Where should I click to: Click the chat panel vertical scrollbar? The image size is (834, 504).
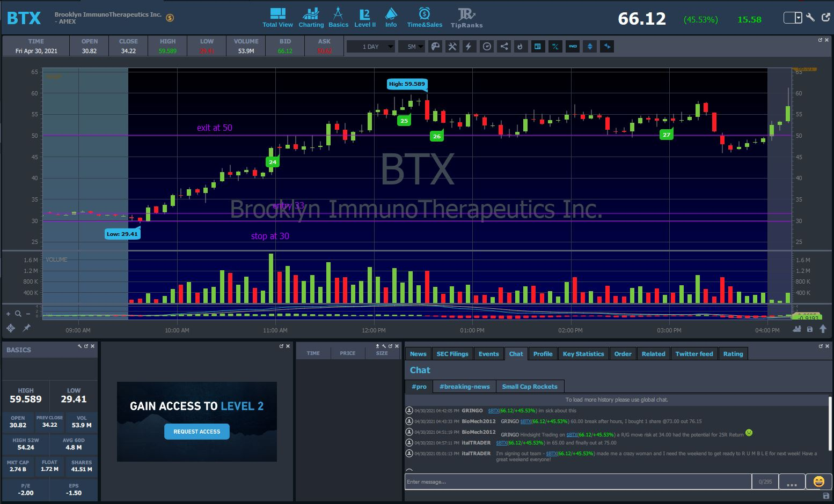pos(830,423)
